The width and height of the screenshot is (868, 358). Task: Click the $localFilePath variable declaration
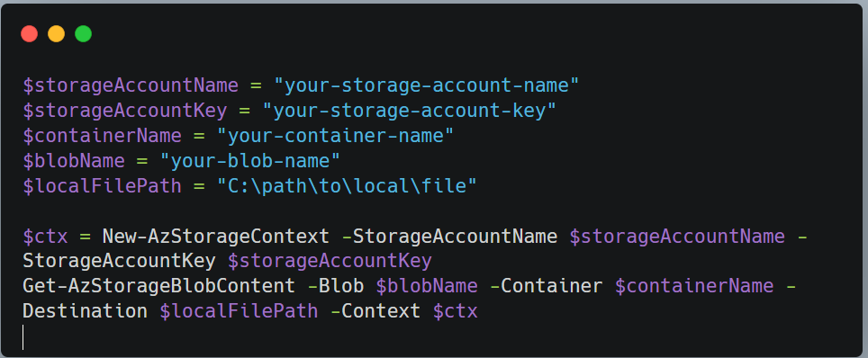tap(103, 186)
